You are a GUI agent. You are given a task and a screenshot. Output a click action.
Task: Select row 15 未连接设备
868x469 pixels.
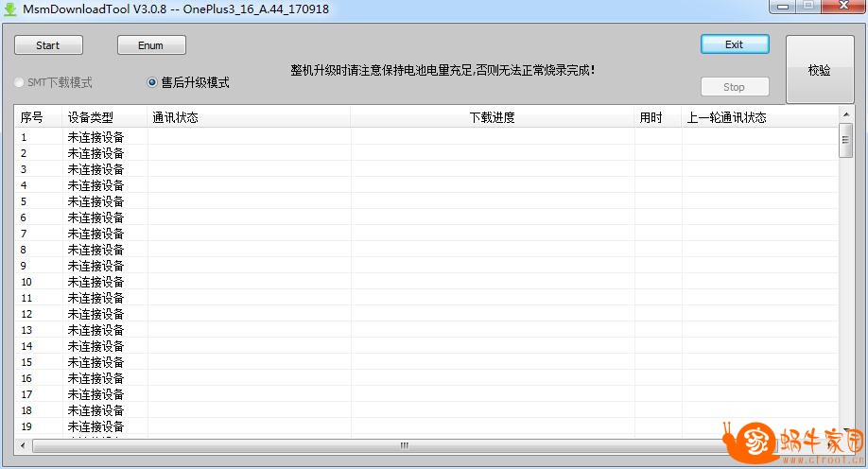coord(426,361)
